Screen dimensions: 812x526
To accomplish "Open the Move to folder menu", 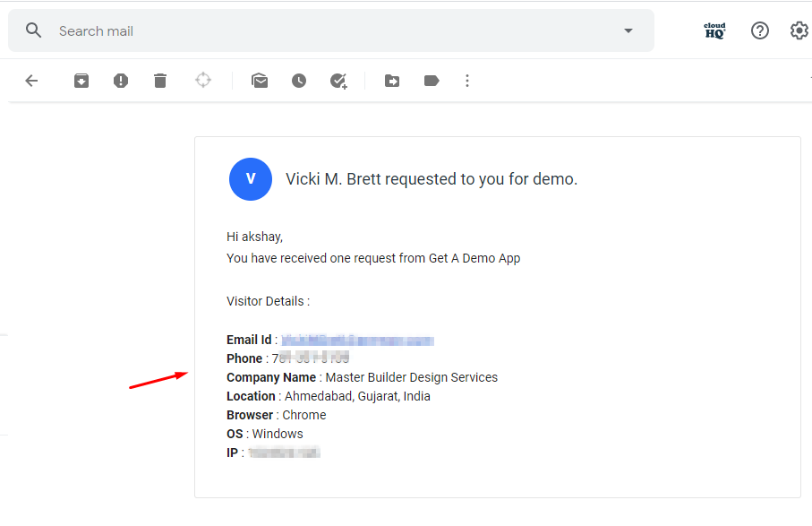I will tap(392, 81).
